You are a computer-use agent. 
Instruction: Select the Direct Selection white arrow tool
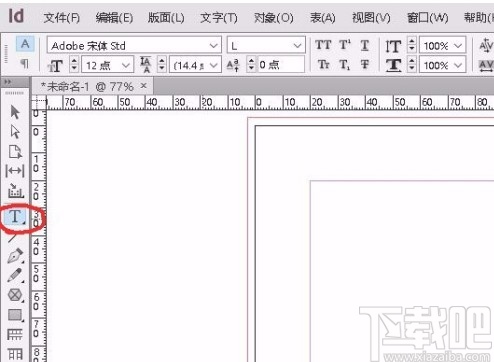click(15, 131)
